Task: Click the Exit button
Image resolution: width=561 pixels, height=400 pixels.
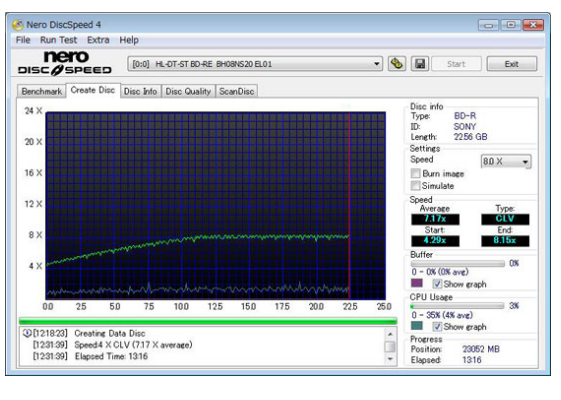Action: click(512, 64)
